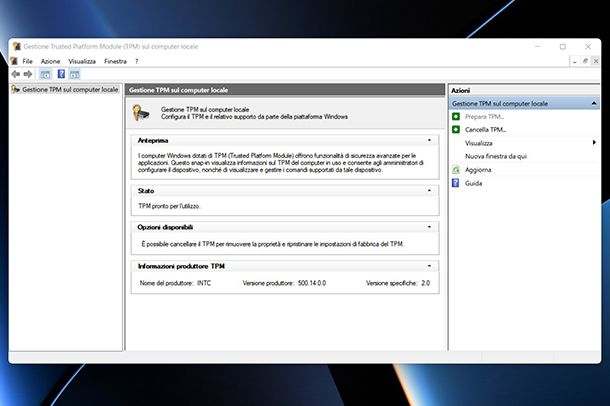Click the green Prepara TPM icon
Screen dimensions: 610x406
(456, 116)
